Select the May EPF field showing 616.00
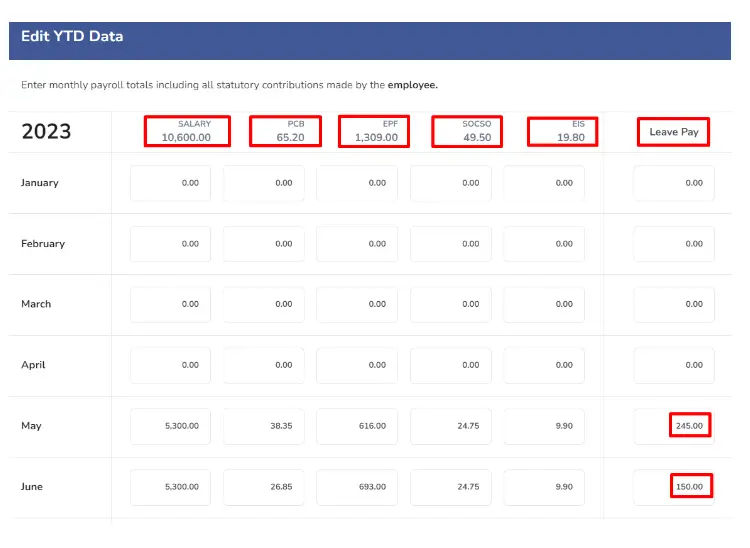750x548 pixels. [x=357, y=426]
